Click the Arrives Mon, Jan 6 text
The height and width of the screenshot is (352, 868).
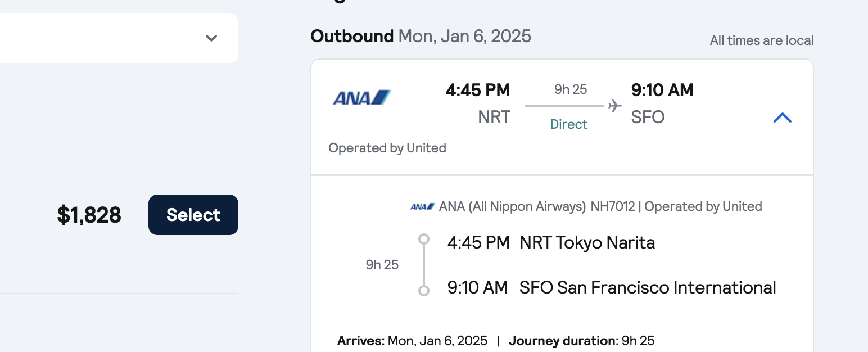point(412,341)
